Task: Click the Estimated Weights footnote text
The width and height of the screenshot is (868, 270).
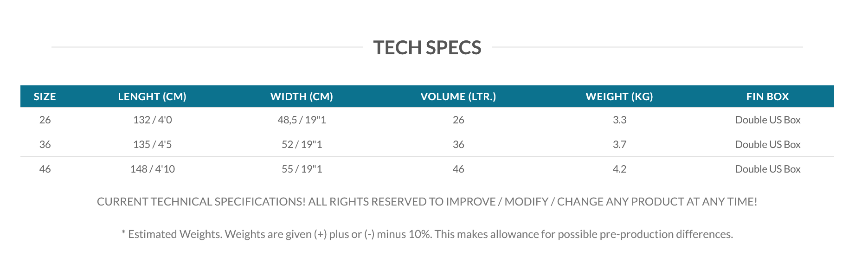Action: click(x=427, y=234)
